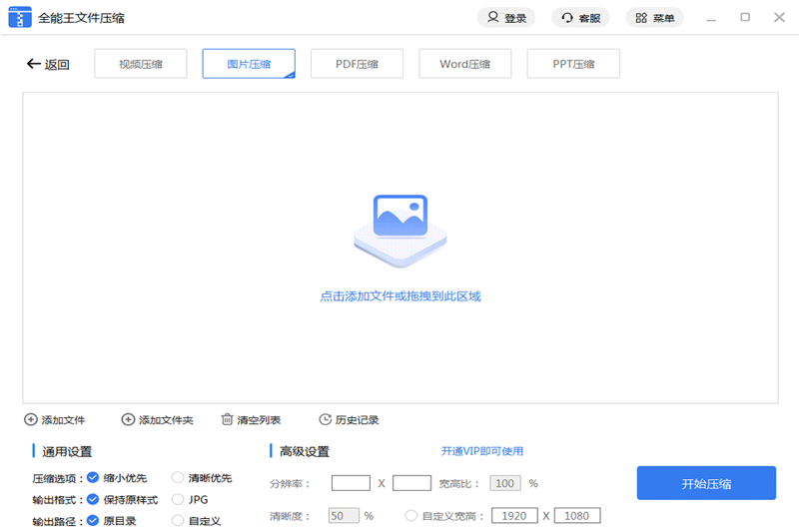Click the login user icon
This screenshot has width=799, height=532.
coord(492,18)
